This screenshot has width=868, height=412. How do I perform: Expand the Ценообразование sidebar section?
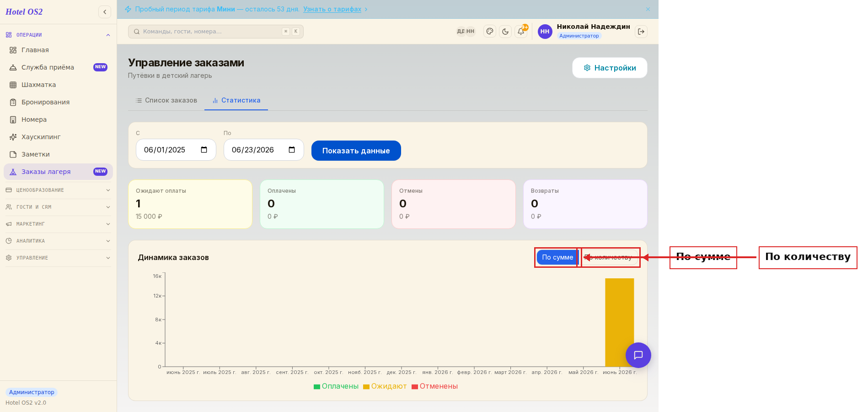pyautogui.click(x=58, y=190)
